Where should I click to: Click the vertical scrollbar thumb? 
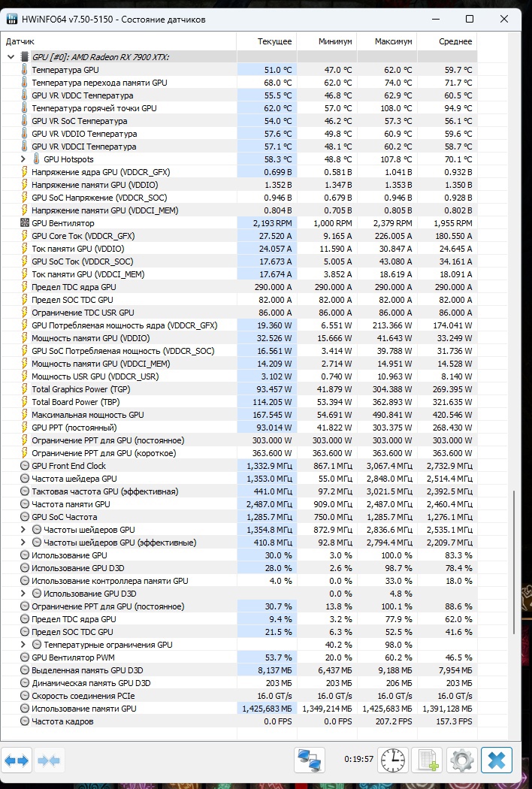(513, 563)
